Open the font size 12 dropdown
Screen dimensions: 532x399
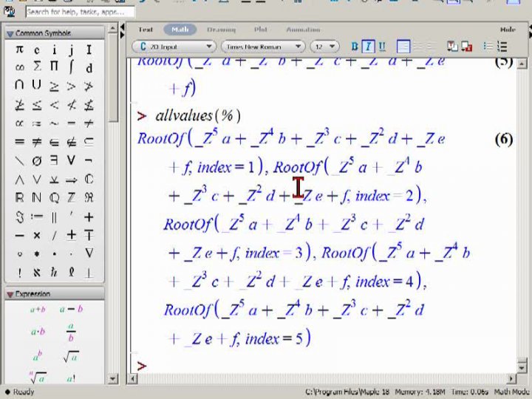324,47
